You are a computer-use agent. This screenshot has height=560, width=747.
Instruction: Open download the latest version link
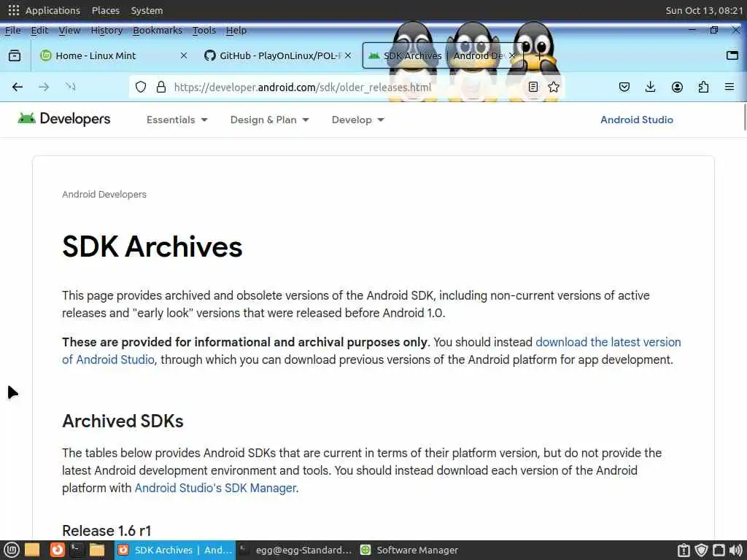click(608, 343)
